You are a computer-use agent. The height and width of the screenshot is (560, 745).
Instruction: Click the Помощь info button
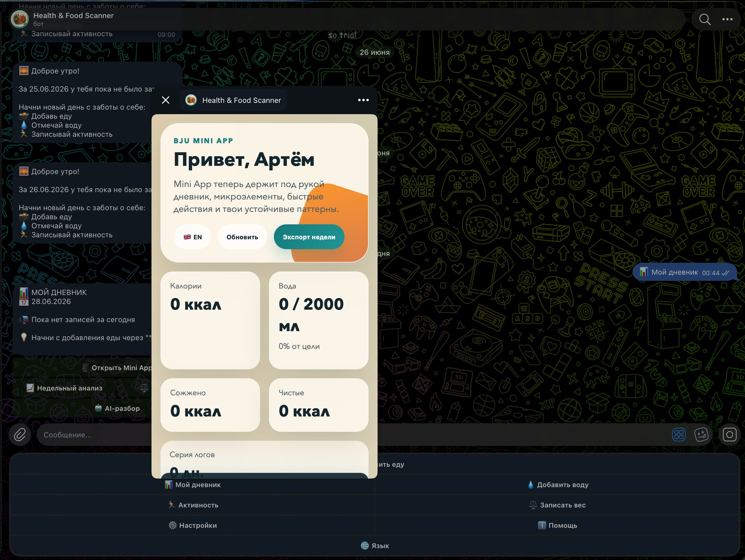pyautogui.click(x=558, y=525)
